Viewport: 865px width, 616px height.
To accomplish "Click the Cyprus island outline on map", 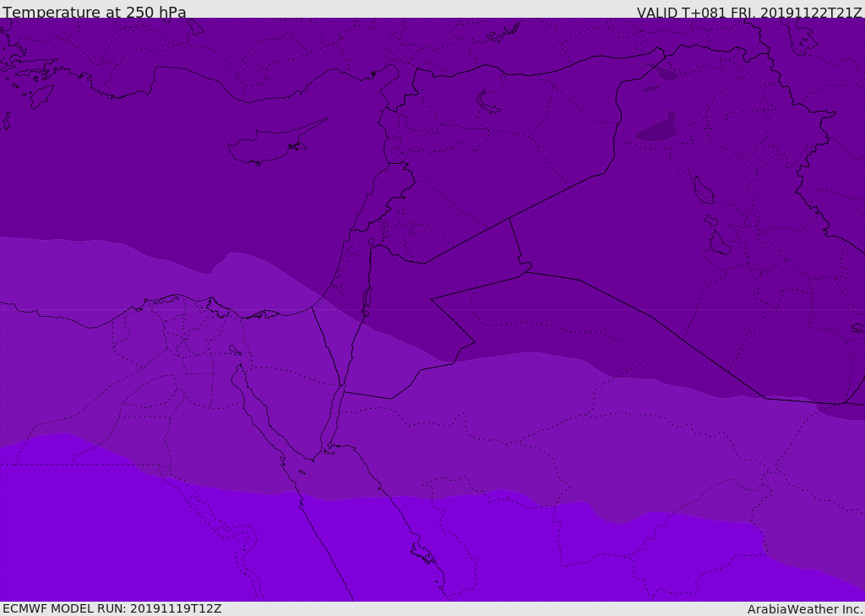I will (x=278, y=142).
